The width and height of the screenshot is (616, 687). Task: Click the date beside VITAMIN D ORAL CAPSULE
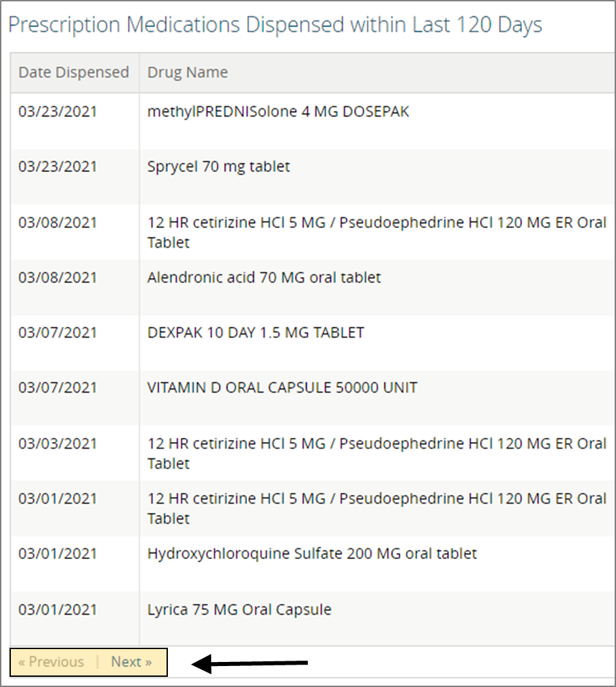[x=58, y=388]
